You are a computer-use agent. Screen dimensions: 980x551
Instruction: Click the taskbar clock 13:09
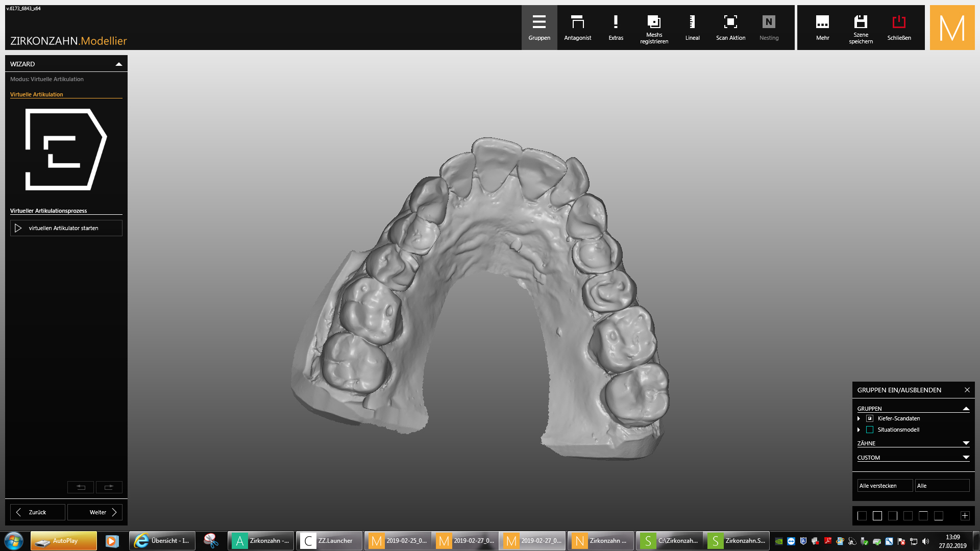(952, 541)
